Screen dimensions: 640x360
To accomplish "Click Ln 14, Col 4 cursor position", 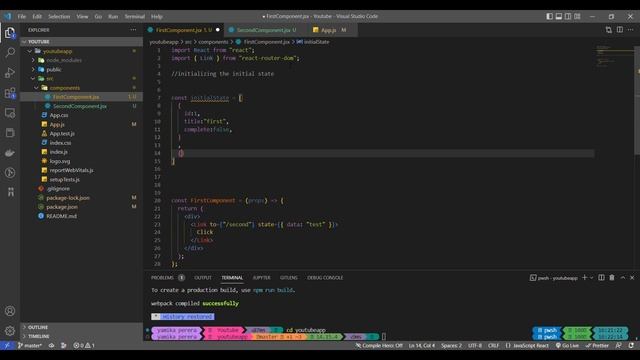I will pos(422,345).
